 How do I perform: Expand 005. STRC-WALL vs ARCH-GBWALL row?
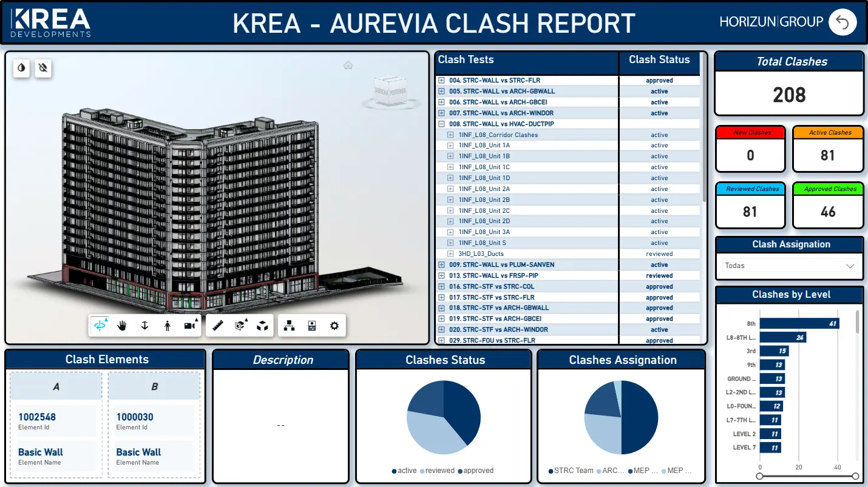[x=442, y=91]
